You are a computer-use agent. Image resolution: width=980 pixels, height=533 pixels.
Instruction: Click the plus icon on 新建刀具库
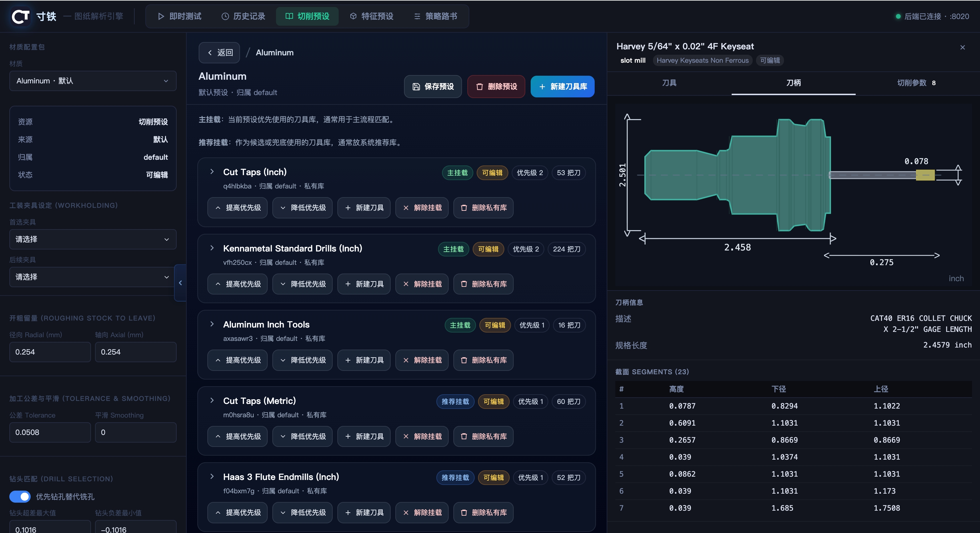(x=542, y=87)
